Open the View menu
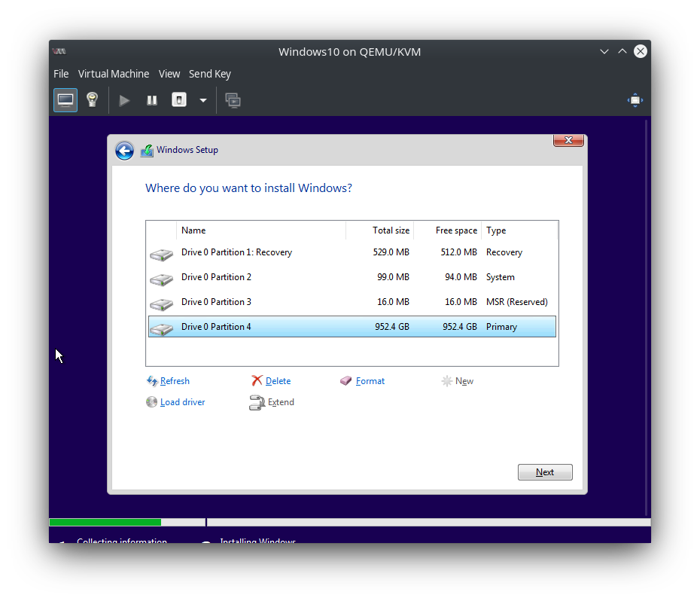Screen dimensions: 700x601 point(169,74)
